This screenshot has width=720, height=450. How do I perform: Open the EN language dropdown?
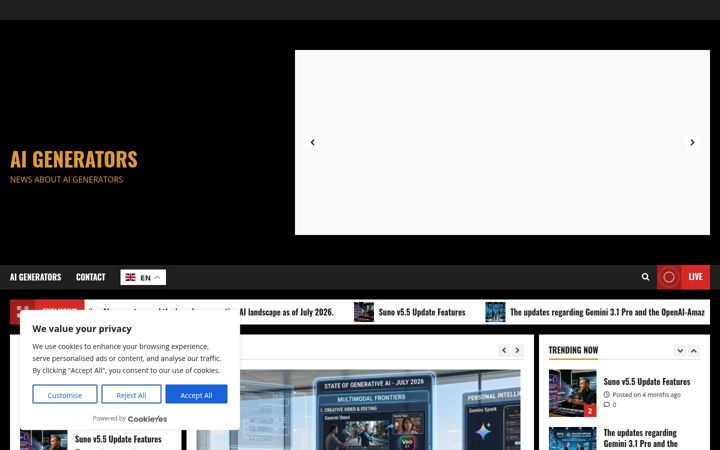[x=143, y=277]
